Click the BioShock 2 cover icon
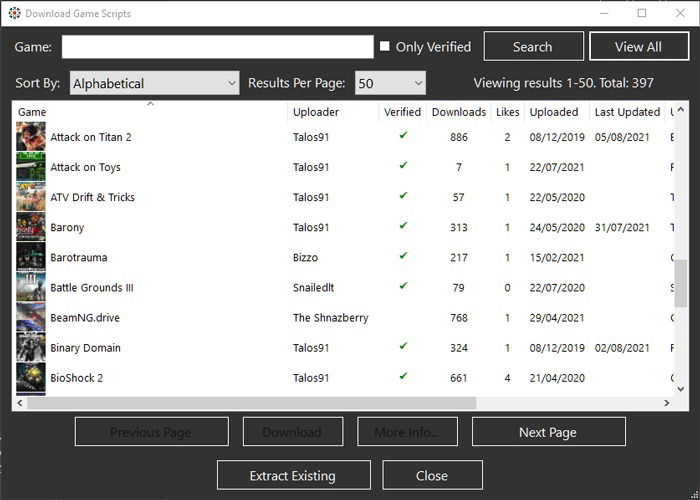Screen dimensions: 700x500 pos(31,377)
